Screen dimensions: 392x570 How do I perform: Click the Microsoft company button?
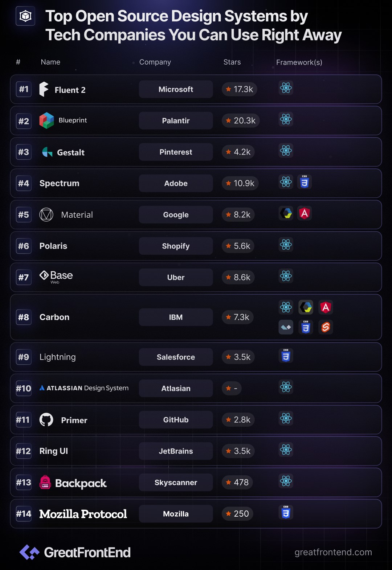[x=176, y=89]
